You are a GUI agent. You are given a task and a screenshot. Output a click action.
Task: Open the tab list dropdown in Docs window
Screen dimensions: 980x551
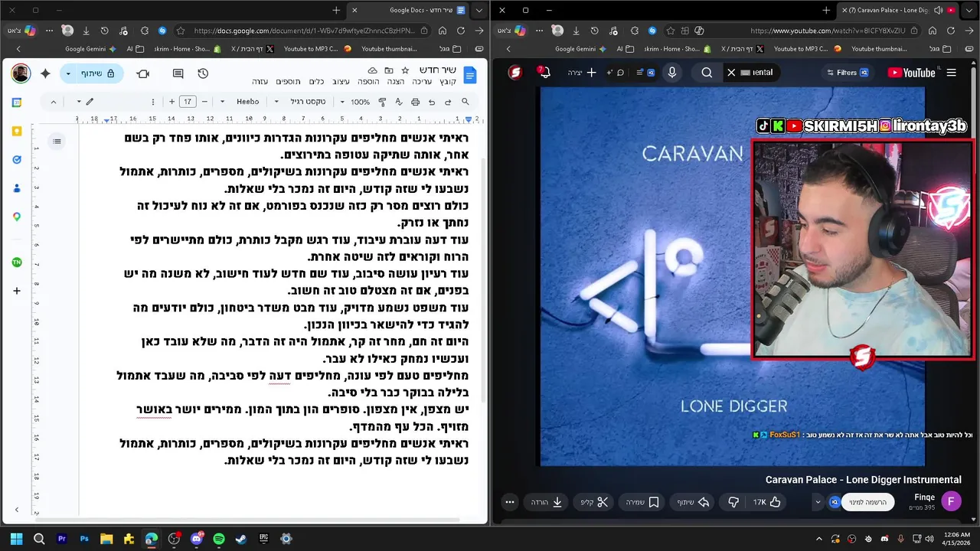click(479, 11)
